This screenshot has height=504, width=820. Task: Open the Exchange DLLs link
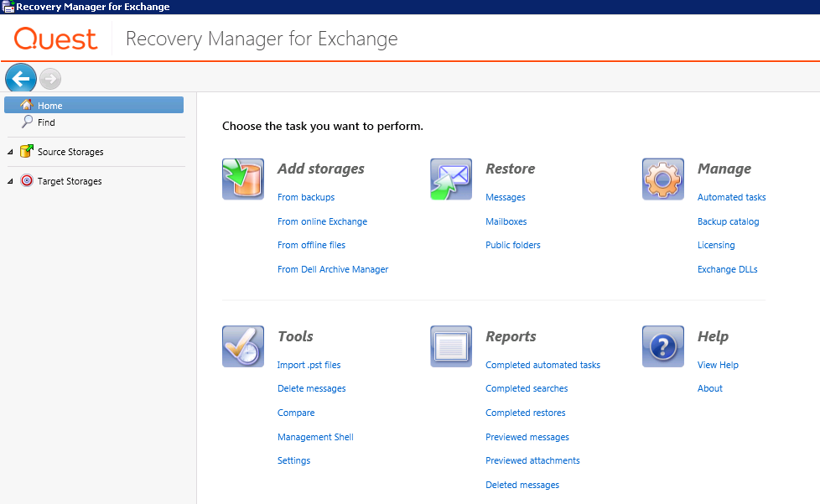727,269
